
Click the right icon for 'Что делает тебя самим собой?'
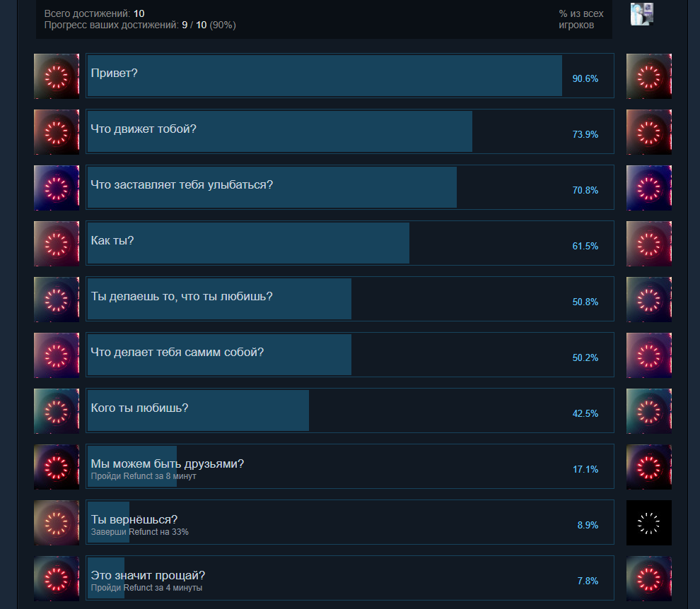click(648, 355)
